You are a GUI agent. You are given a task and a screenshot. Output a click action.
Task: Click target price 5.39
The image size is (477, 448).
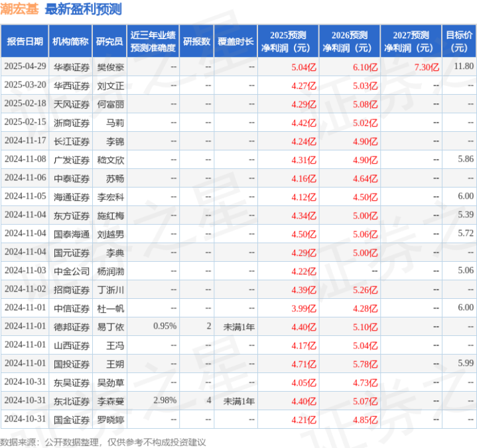tap(466, 215)
